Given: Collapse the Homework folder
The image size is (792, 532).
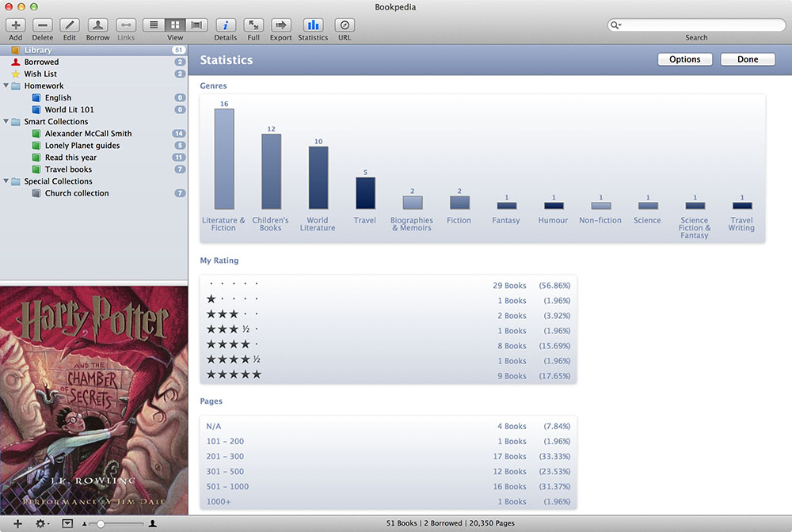Looking at the screenshot, I should click(x=6, y=85).
